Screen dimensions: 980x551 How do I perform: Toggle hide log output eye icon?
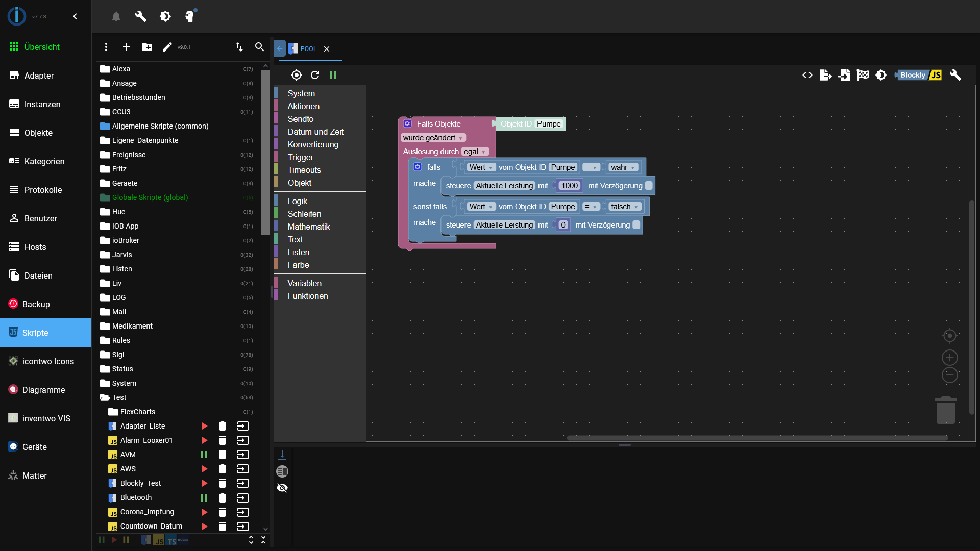click(282, 488)
